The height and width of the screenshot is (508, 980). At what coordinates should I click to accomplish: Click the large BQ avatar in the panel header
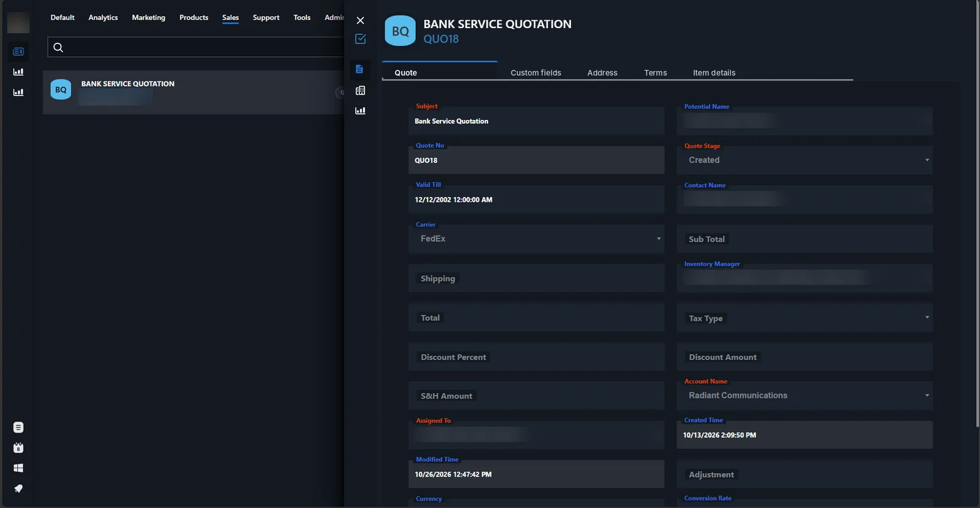tap(400, 31)
